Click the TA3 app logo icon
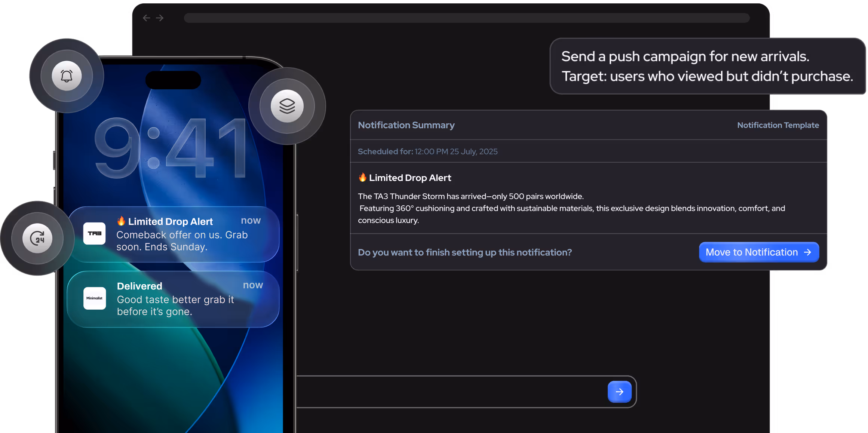This screenshot has width=868, height=433. pyautogui.click(x=94, y=233)
